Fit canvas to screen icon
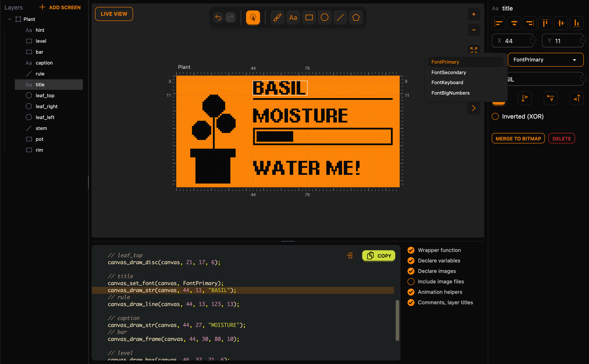589x364 pixels. pyautogui.click(x=474, y=50)
